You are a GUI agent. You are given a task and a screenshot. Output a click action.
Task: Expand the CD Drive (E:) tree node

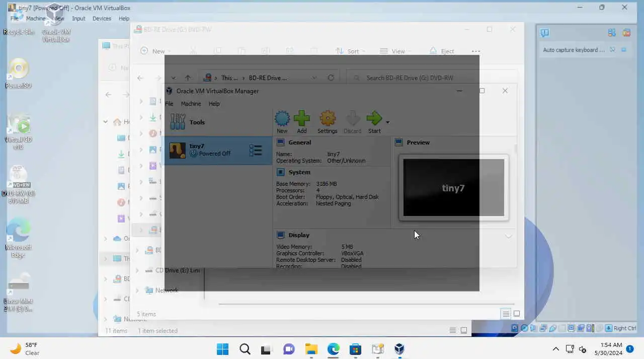coord(137,270)
